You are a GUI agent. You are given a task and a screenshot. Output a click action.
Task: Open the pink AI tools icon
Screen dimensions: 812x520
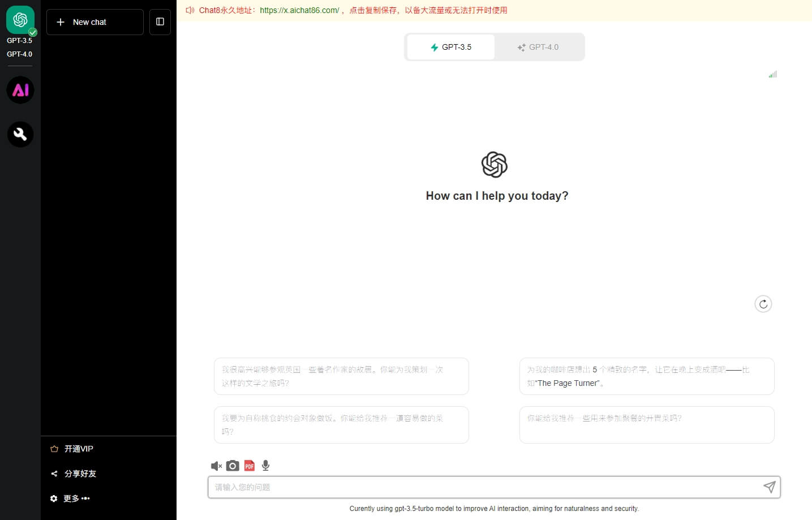(20, 90)
